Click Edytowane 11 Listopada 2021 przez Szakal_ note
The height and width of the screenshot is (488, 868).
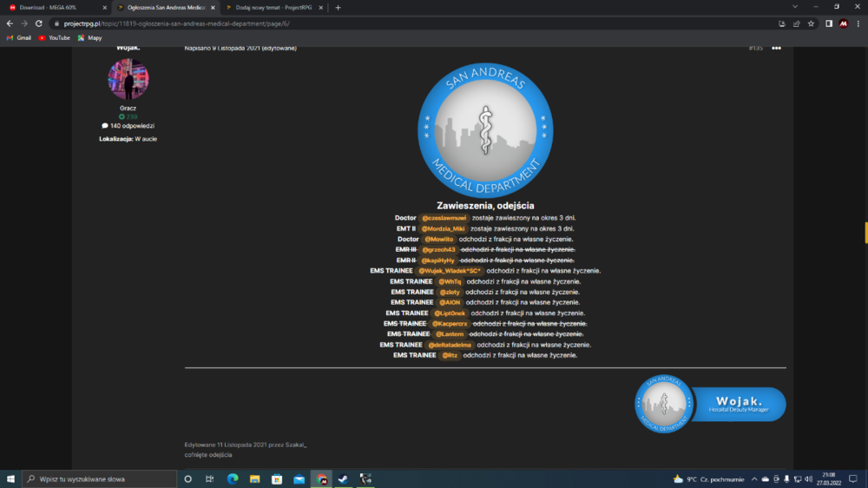pos(246,445)
